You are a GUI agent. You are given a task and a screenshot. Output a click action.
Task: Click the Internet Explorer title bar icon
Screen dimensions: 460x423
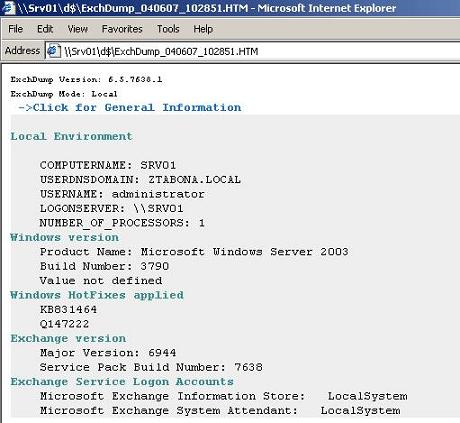click(x=8, y=8)
